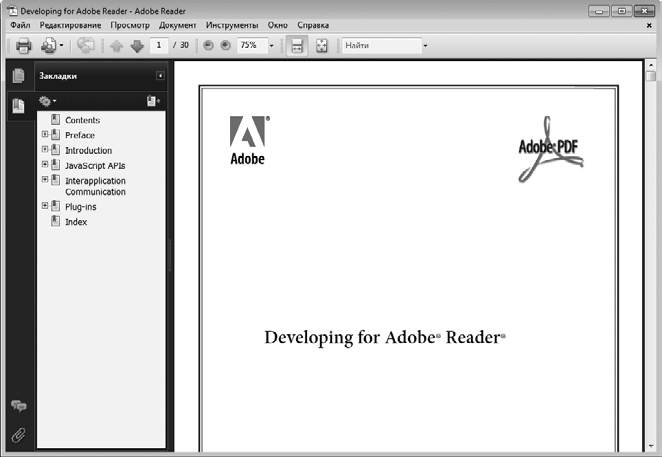Open the Attachments paperclip panel
The width and height of the screenshot is (662, 457).
(x=18, y=435)
